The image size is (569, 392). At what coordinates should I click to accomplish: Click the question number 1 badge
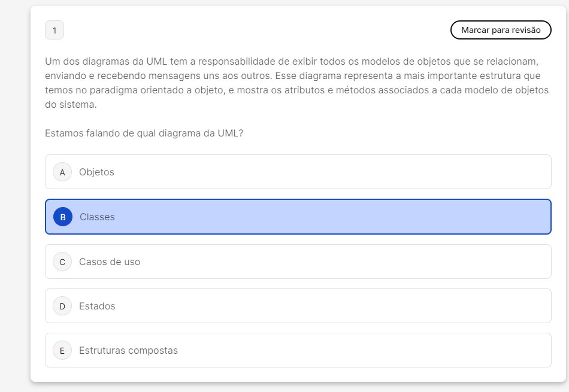click(x=55, y=31)
